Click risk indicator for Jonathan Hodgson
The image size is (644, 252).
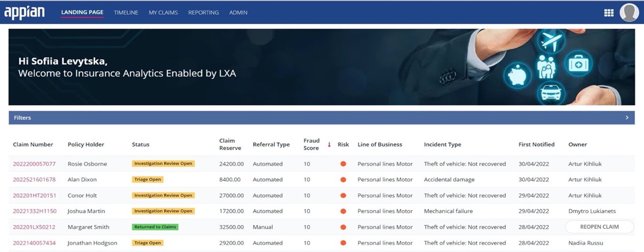point(343,243)
